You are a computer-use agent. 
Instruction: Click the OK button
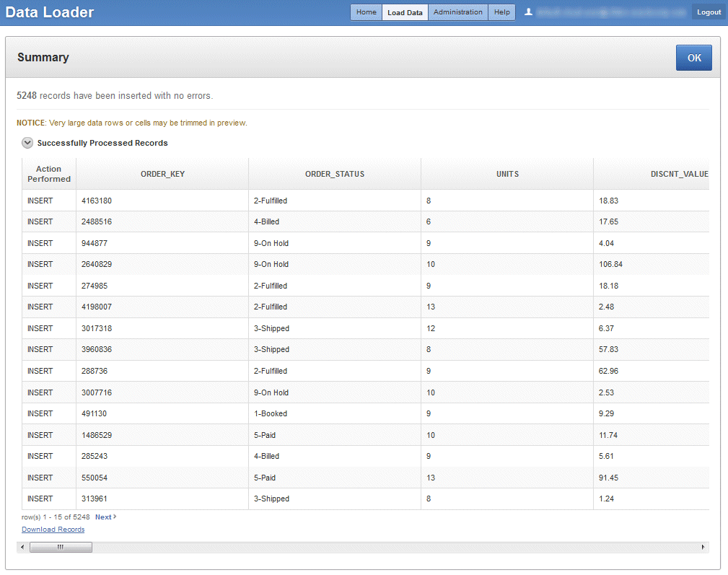coord(694,58)
